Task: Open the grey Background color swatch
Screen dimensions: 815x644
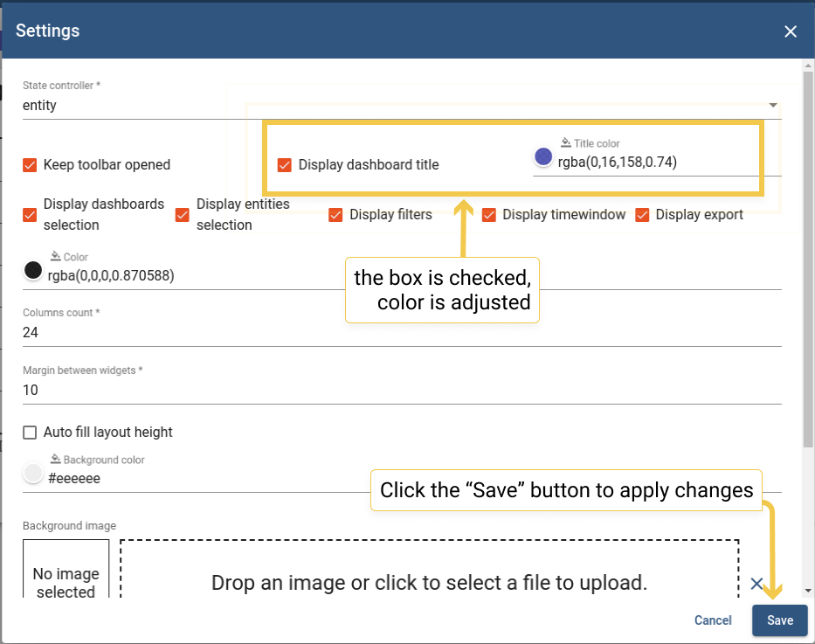Action: pos(33,473)
